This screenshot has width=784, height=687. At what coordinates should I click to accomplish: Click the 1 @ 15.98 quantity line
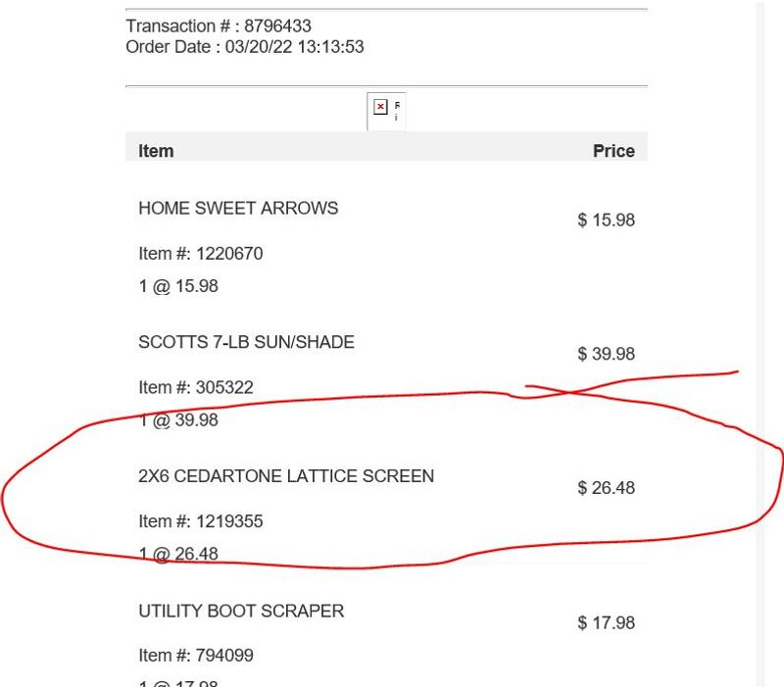(x=178, y=286)
